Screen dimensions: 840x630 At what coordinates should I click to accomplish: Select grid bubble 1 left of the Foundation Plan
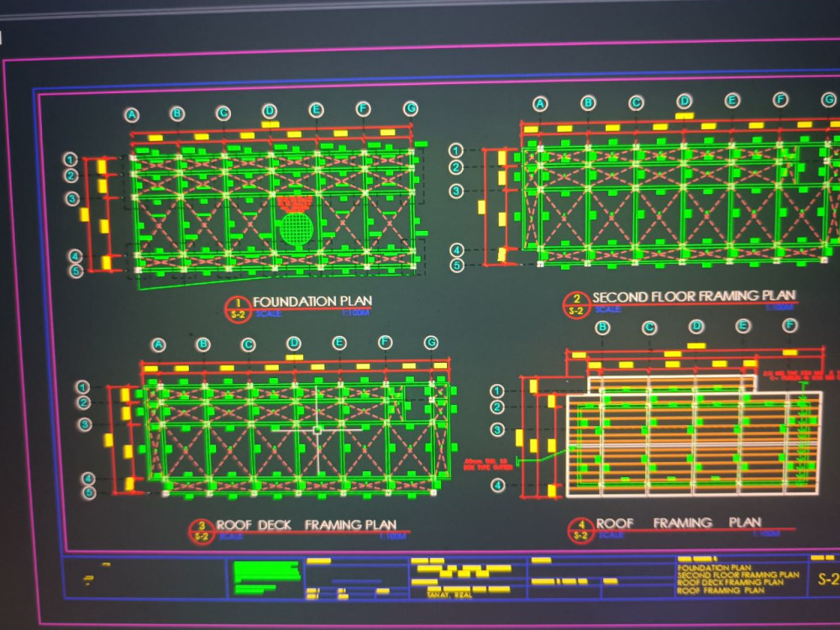[x=69, y=159]
